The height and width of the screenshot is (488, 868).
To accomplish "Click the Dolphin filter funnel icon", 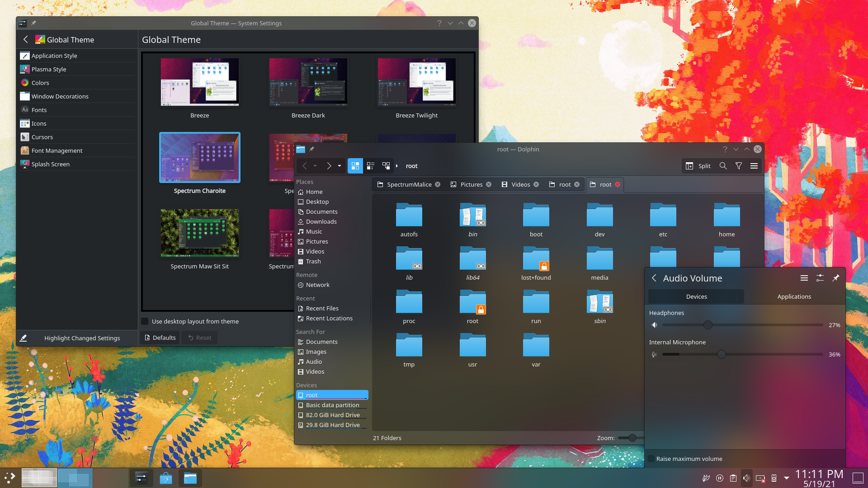I will pyautogui.click(x=739, y=166).
